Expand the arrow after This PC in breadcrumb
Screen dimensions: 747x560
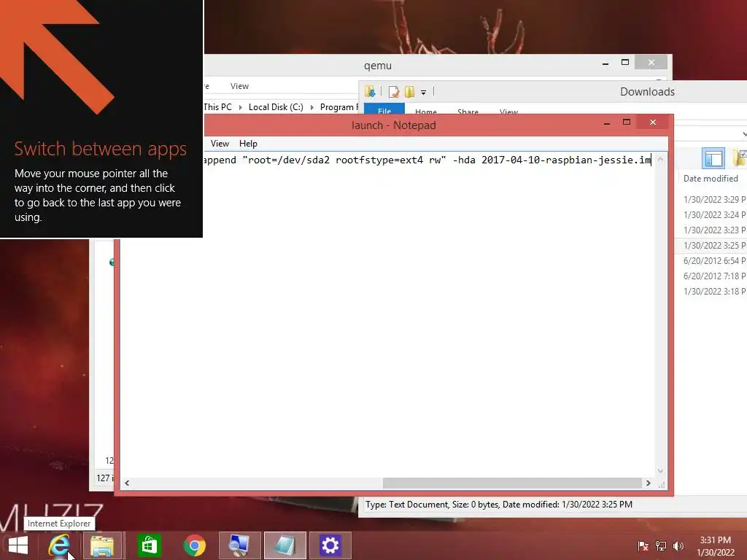[241, 108]
